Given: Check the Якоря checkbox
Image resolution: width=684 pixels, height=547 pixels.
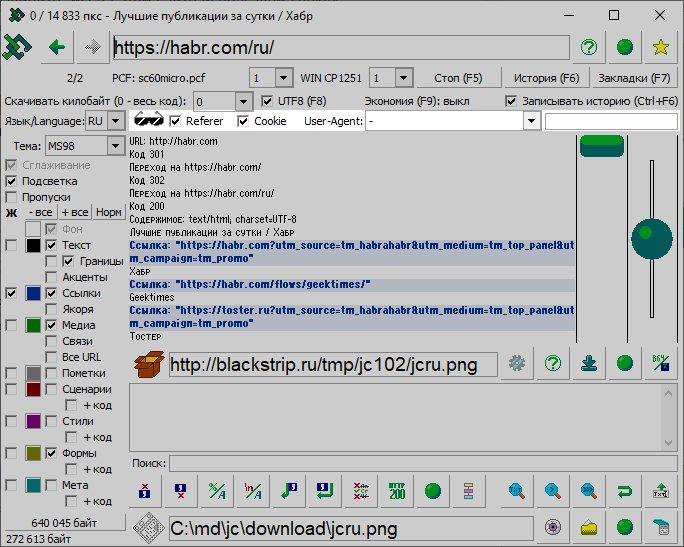Looking at the screenshot, I should pyautogui.click(x=51, y=309).
